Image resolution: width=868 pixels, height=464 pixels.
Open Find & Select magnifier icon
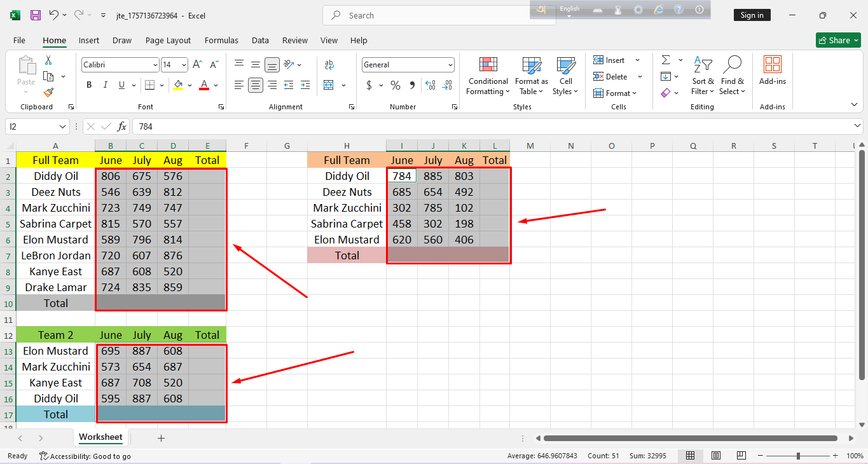[x=732, y=65]
